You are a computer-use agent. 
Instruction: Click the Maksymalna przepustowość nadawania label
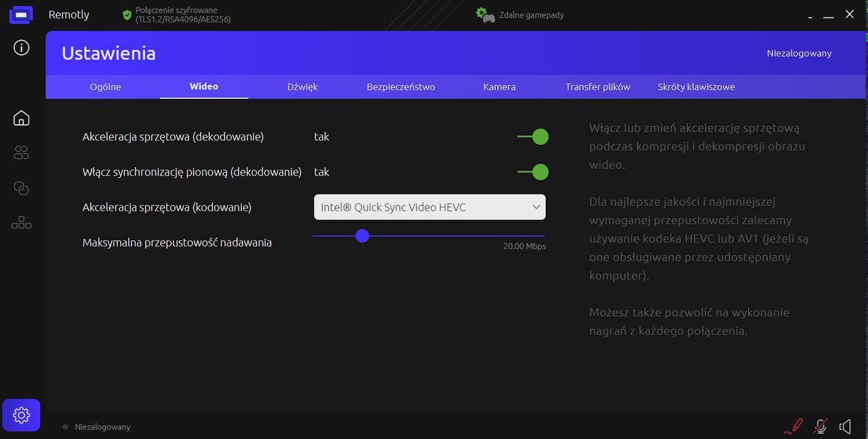point(177,243)
